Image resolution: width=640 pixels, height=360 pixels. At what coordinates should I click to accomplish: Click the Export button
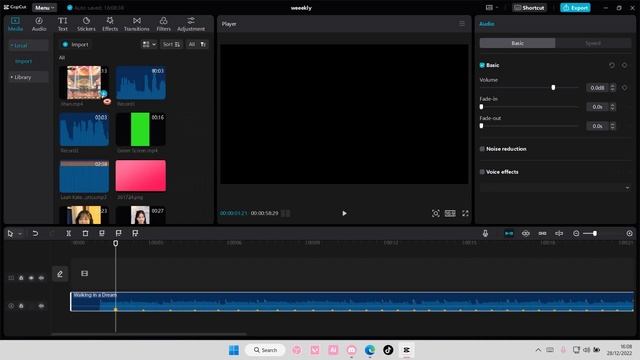(x=575, y=8)
